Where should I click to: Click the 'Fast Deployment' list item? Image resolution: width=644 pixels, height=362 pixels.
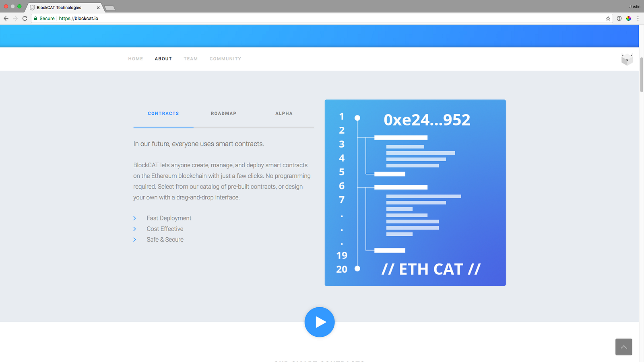click(169, 218)
